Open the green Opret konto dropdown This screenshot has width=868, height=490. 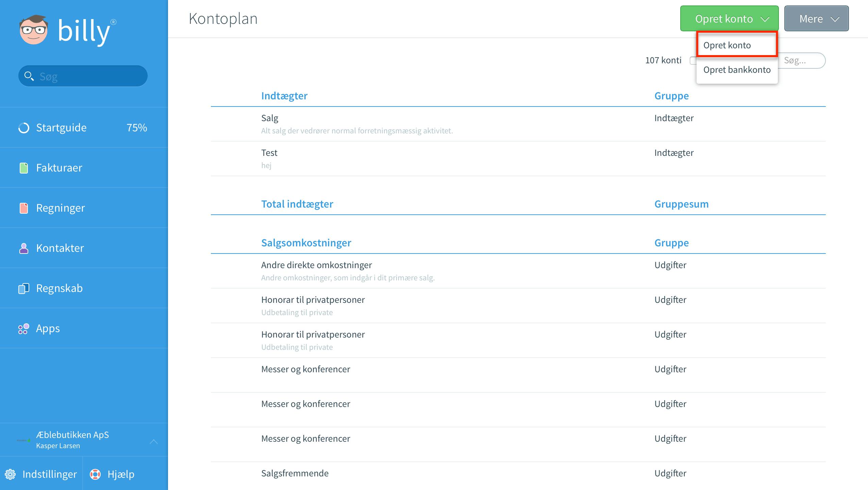(x=729, y=18)
